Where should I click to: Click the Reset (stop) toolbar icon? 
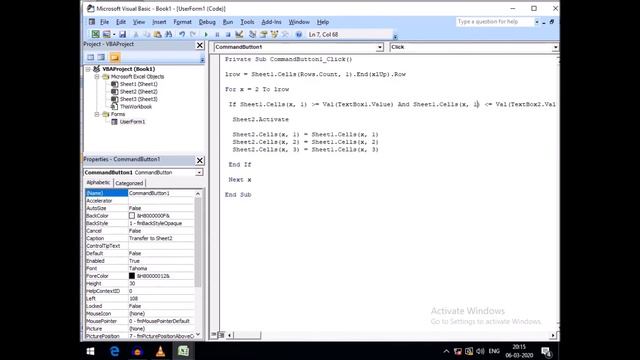point(228,35)
